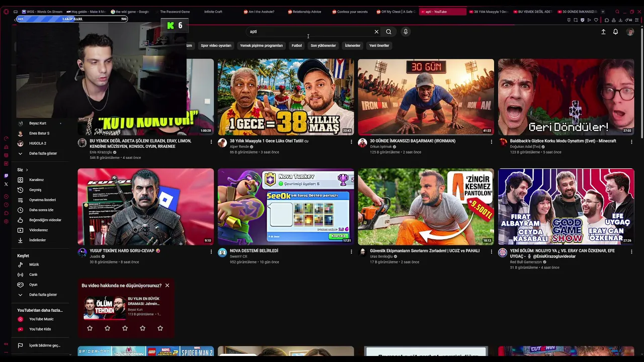
Task: Select the Futbol filter chip
Action: point(297,46)
